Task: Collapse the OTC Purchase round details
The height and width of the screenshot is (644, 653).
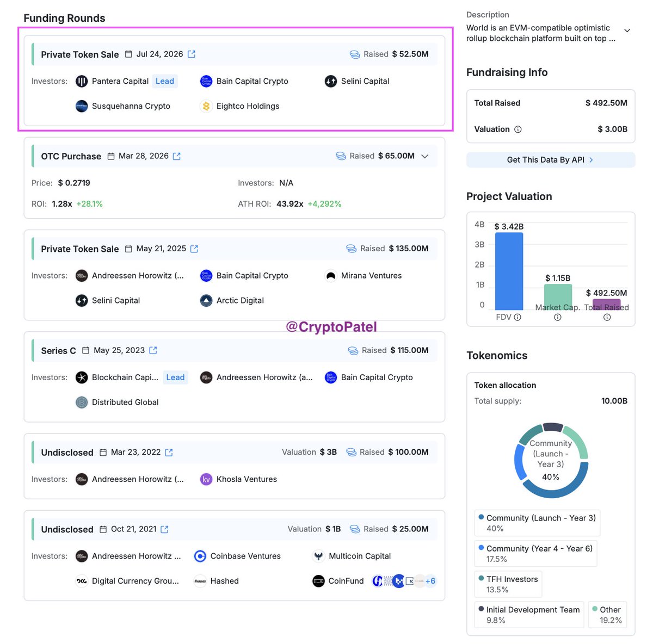Action: [x=425, y=156]
